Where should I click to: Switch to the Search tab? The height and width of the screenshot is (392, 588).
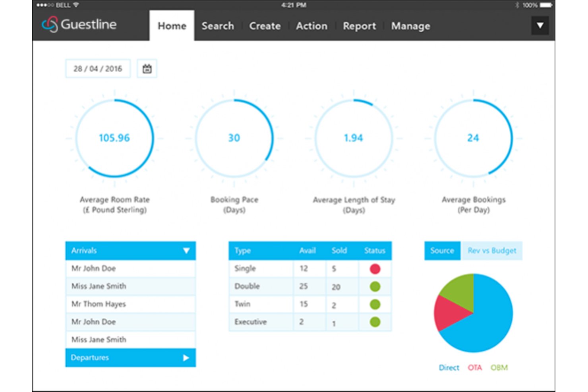click(x=218, y=26)
